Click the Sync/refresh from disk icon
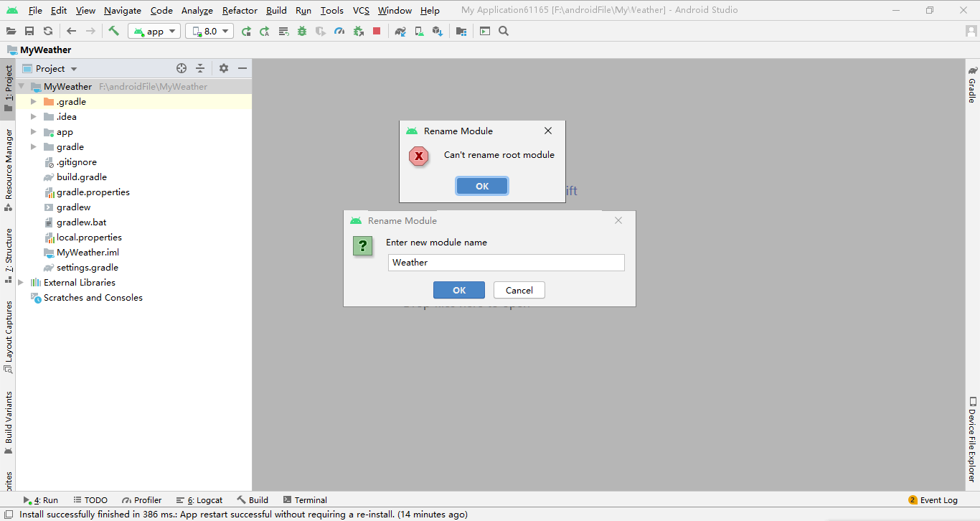 pyautogui.click(x=48, y=31)
